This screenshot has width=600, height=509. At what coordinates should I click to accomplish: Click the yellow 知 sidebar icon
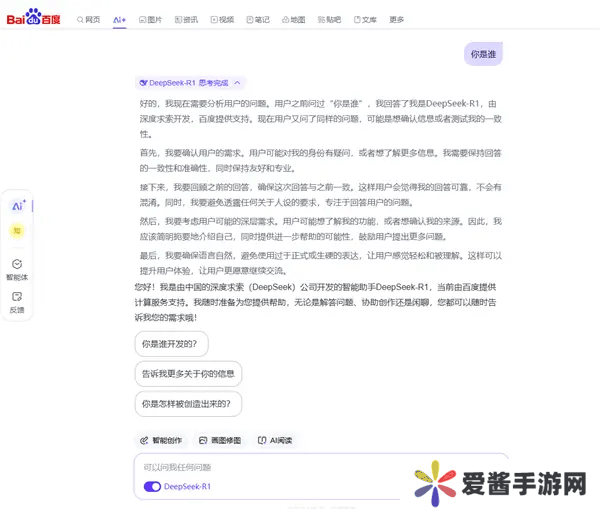pos(17,231)
